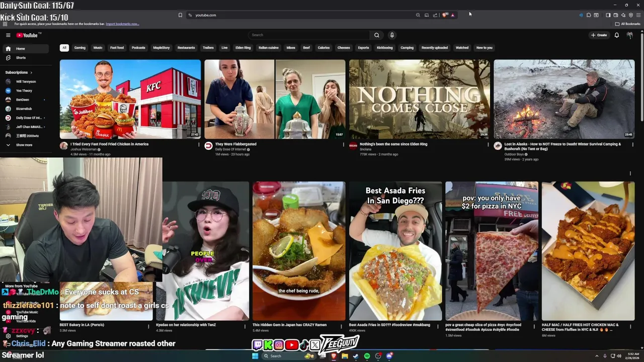Open File Explorer from the taskbar
This screenshot has width=644, height=362.
345,356
